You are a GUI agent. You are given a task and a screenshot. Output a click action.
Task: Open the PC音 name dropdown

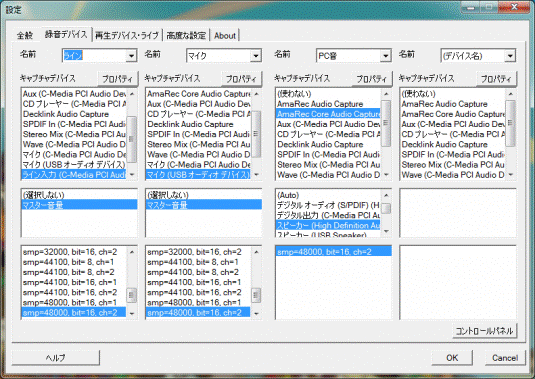(385, 56)
